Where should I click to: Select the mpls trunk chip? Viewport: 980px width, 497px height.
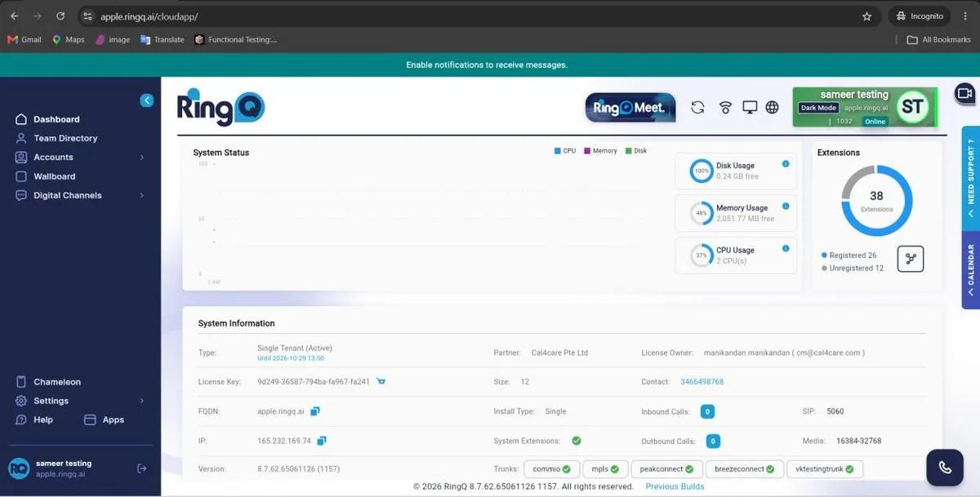pos(607,469)
